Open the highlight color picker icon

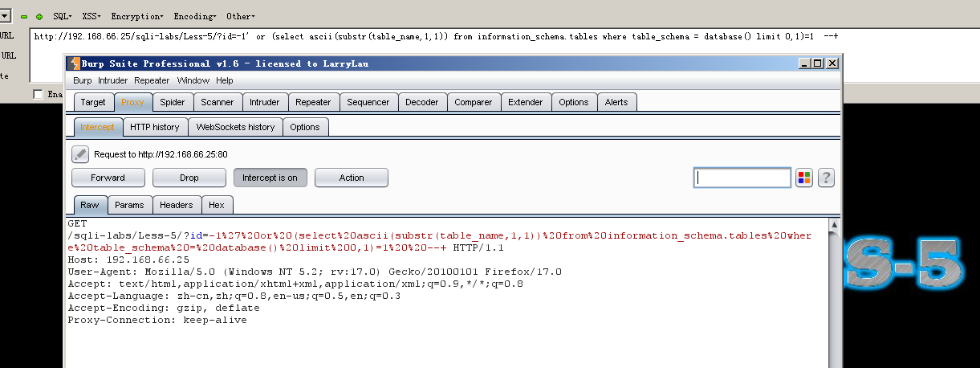[804, 178]
